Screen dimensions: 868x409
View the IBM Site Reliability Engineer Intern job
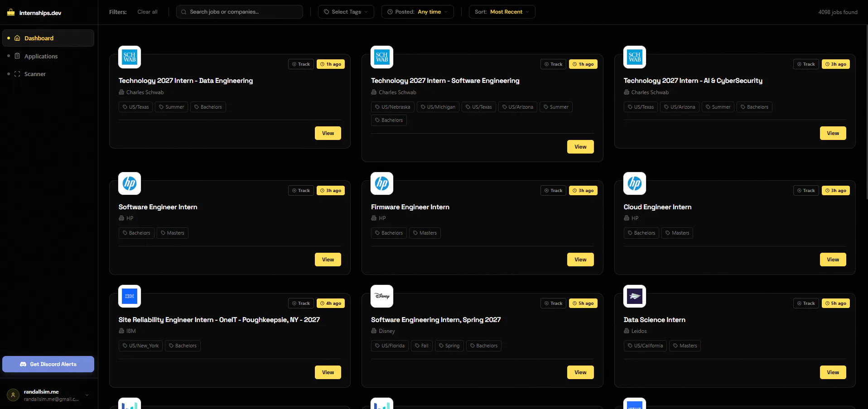[x=328, y=372]
